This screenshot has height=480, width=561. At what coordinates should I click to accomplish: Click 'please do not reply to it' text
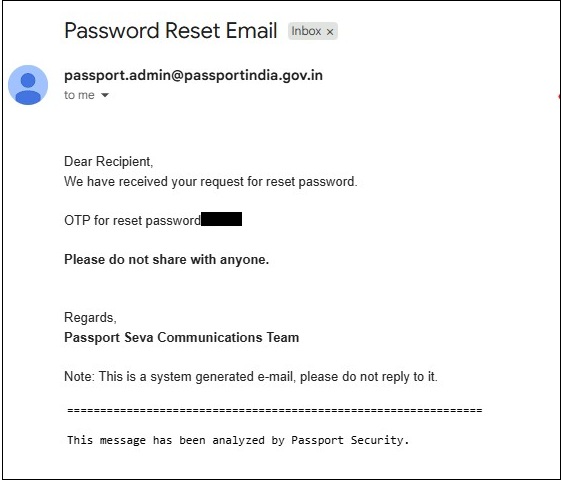tap(369, 377)
